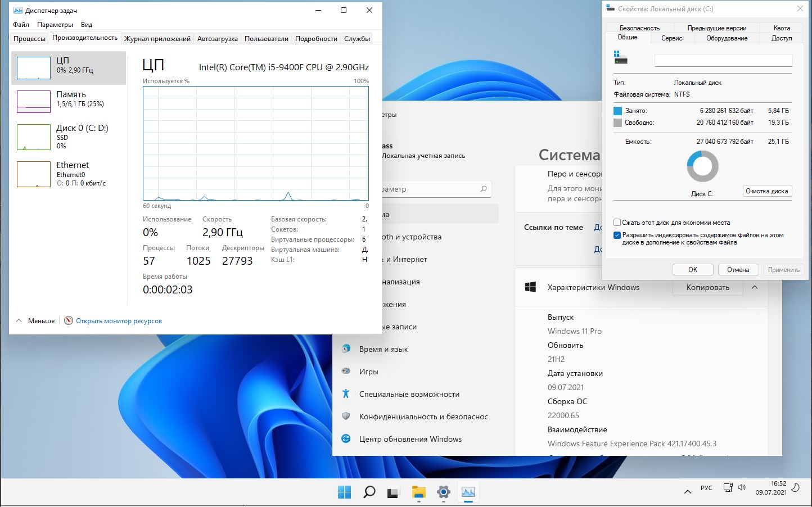Click the privacy shield icon

pos(346,416)
